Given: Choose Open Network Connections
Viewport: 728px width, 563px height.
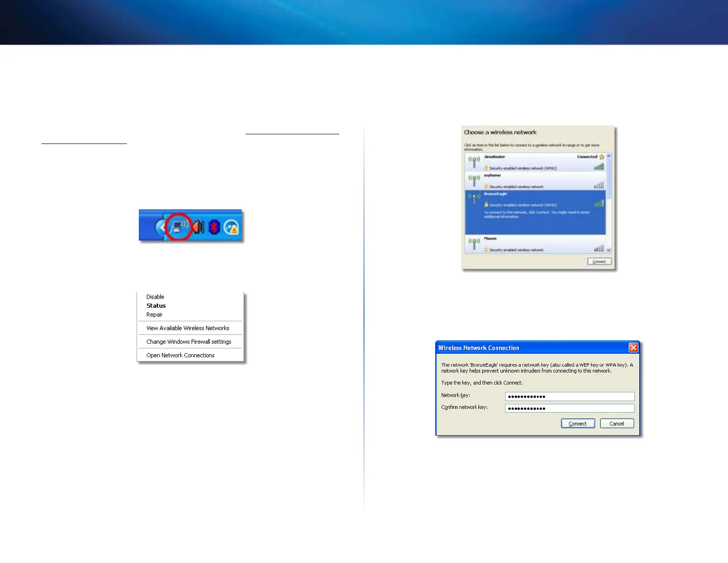Looking at the screenshot, I should pos(181,355).
